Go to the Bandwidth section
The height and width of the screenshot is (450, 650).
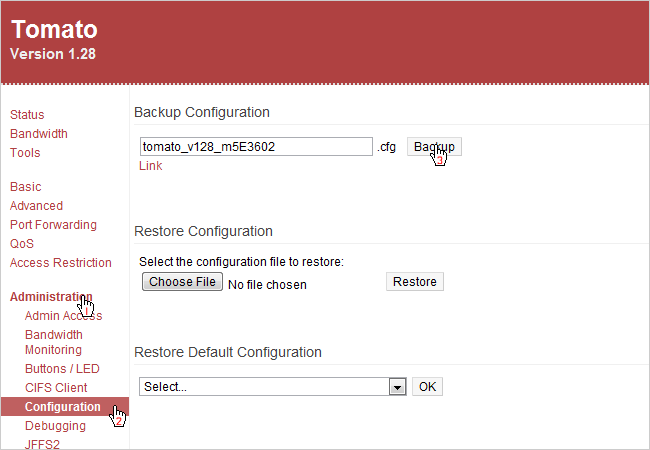tap(39, 134)
